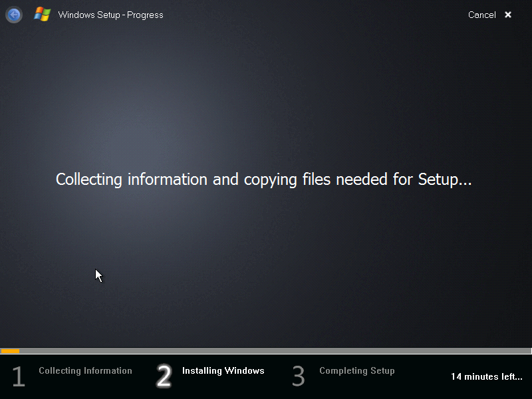Click the word Collecting in main message
The image size is (532, 399).
tap(89, 180)
